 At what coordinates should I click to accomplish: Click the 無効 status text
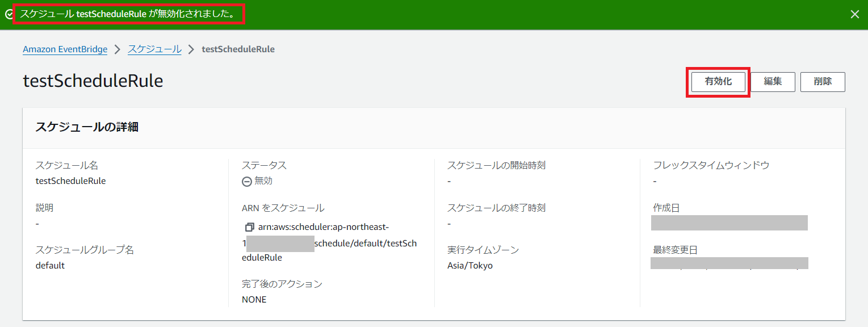point(263,181)
